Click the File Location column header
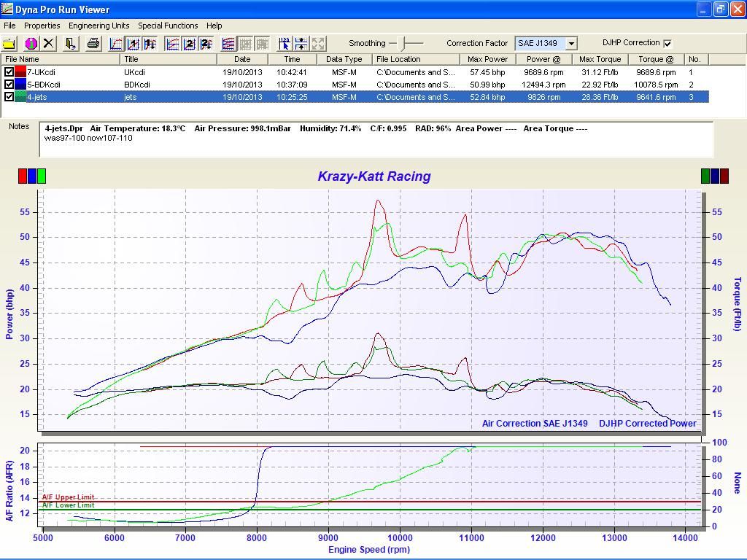Viewport: 747px width, 560px height. point(416,59)
